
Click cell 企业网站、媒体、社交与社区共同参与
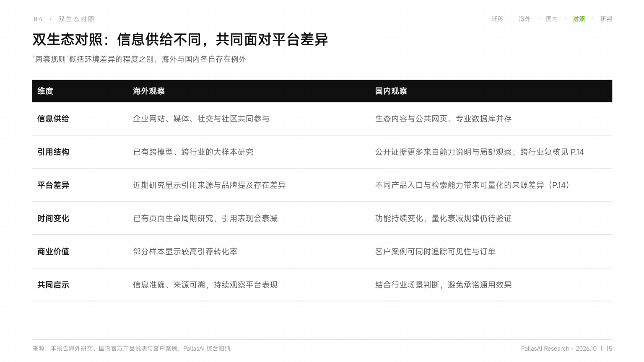[201, 119]
